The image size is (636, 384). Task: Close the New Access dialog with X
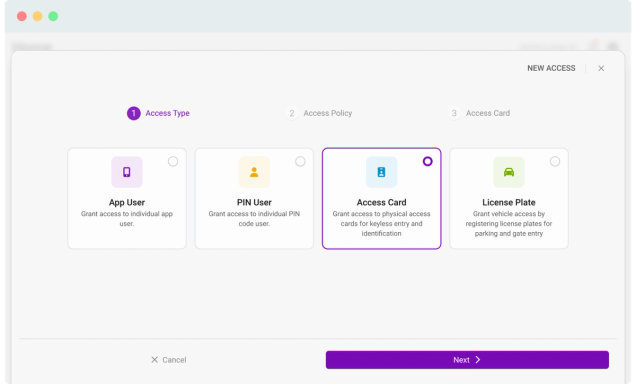pos(601,68)
